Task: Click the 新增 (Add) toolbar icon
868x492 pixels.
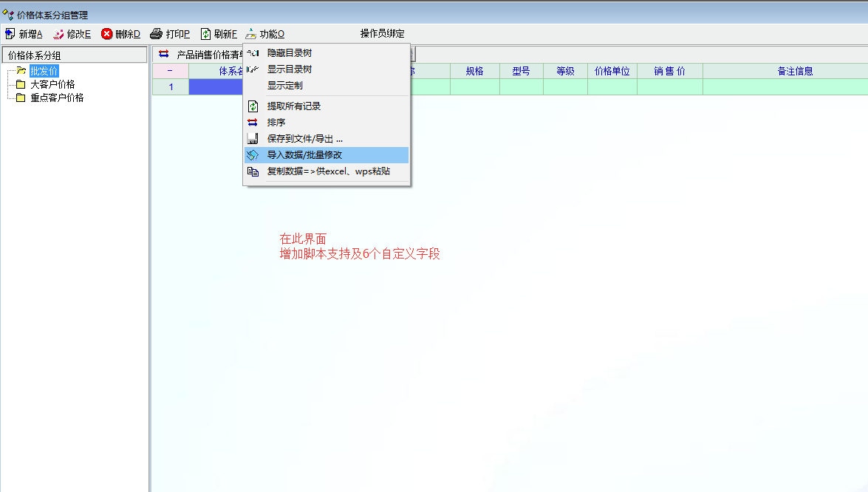Action: coord(10,34)
